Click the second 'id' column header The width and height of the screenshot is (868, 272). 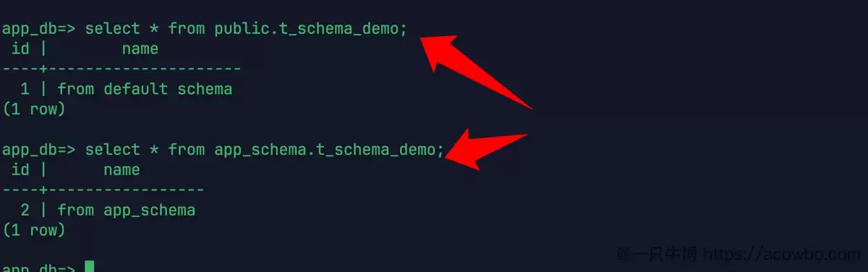pyautogui.click(x=21, y=170)
